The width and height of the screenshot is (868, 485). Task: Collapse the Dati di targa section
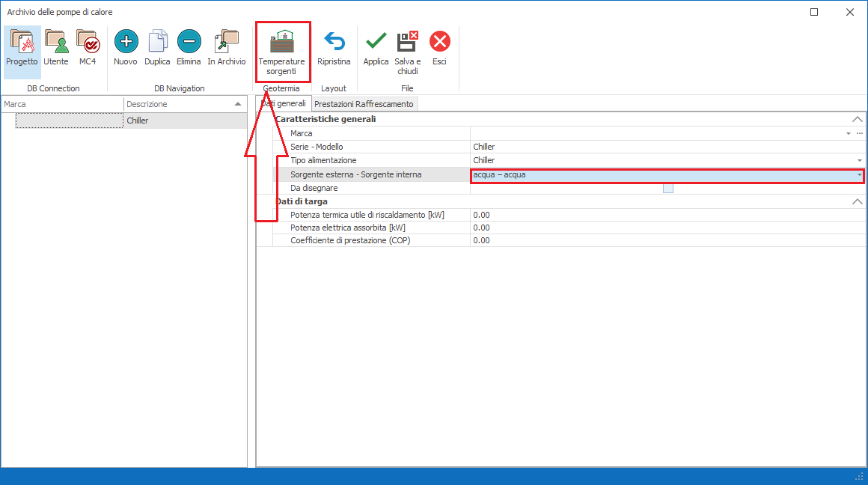(858, 201)
